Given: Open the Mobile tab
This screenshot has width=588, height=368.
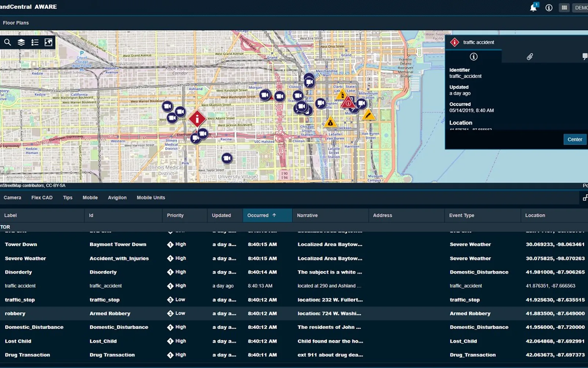Looking at the screenshot, I should (90, 198).
